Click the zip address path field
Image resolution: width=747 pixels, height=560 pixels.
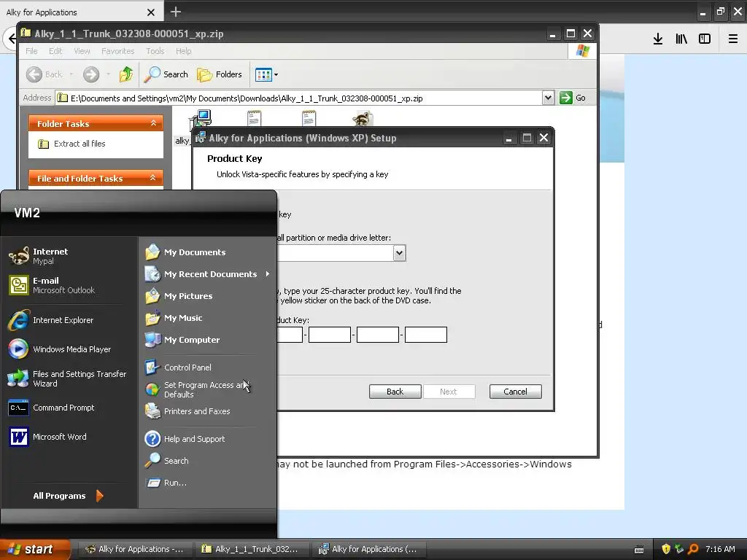tap(298, 98)
